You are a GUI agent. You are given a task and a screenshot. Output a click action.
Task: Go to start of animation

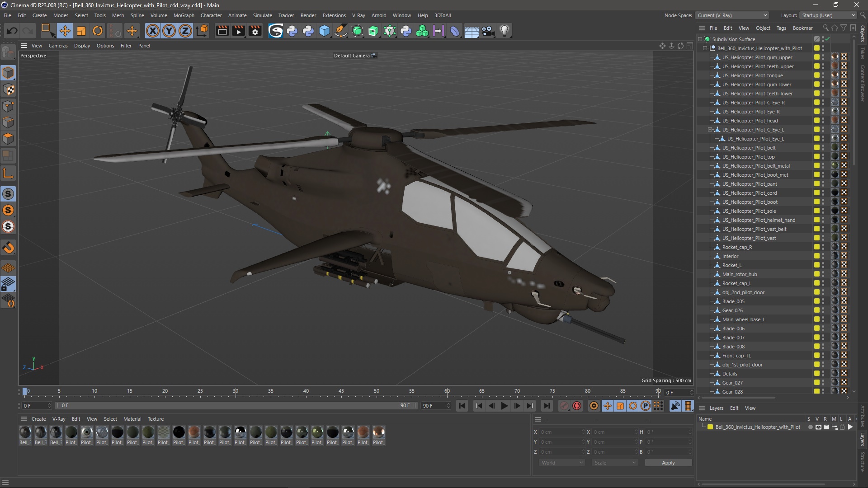point(462,406)
